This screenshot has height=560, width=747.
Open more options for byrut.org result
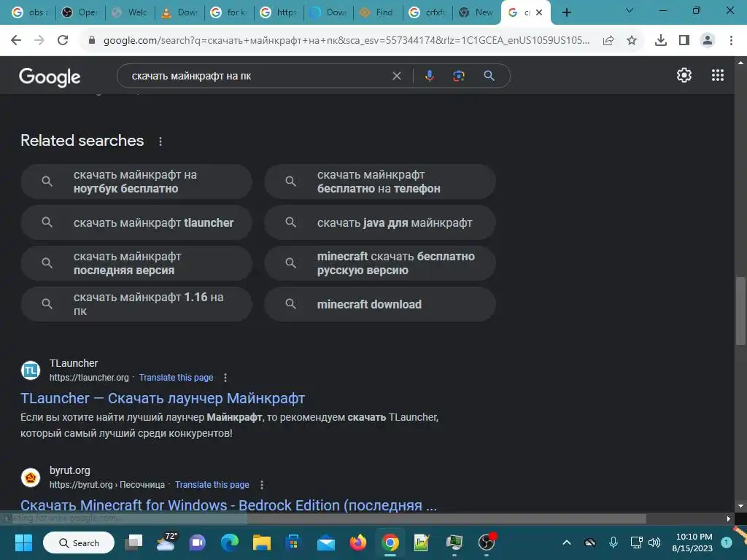point(262,485)
